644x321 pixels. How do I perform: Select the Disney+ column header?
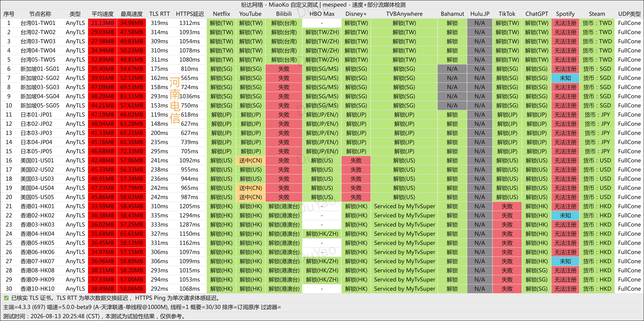coord(356,14)
